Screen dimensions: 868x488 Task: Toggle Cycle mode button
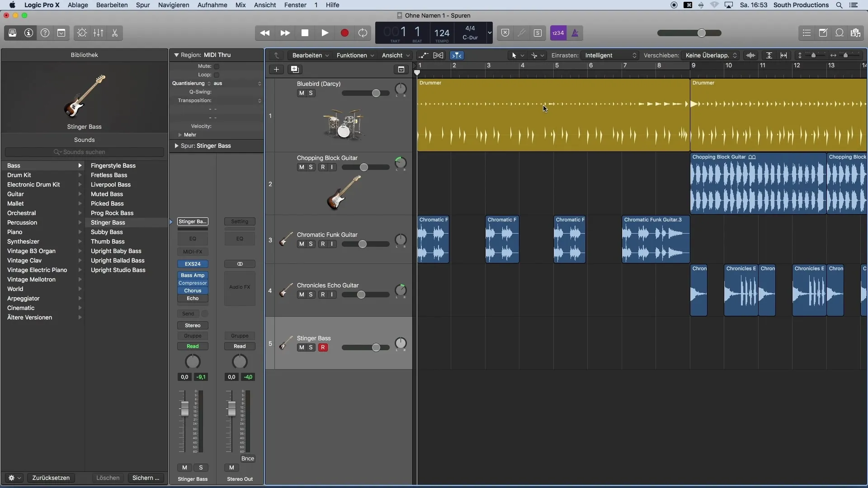(x=363, y=33)
